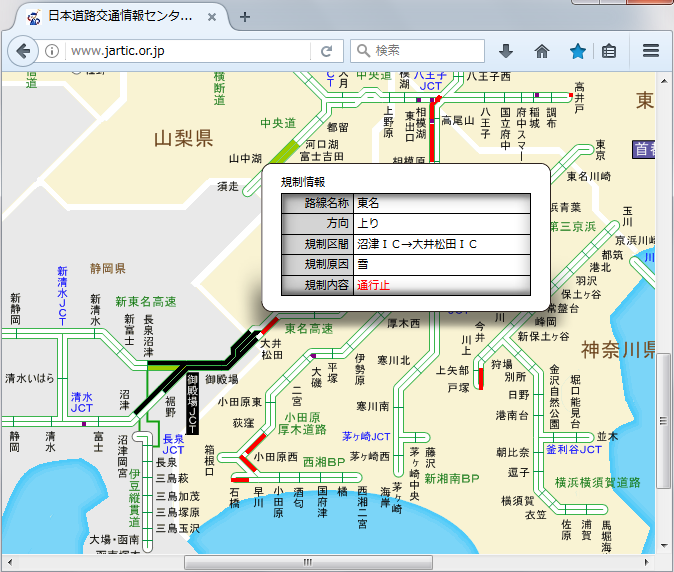Click the red closed segment near 石橋
Screen dimensions: 674x572
[240, 480]
